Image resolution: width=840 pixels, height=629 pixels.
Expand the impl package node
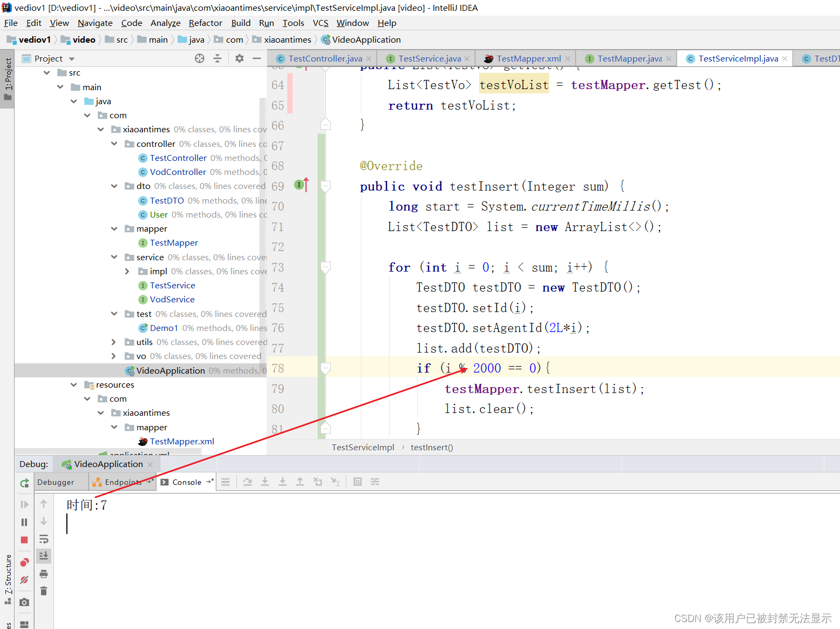127,272
